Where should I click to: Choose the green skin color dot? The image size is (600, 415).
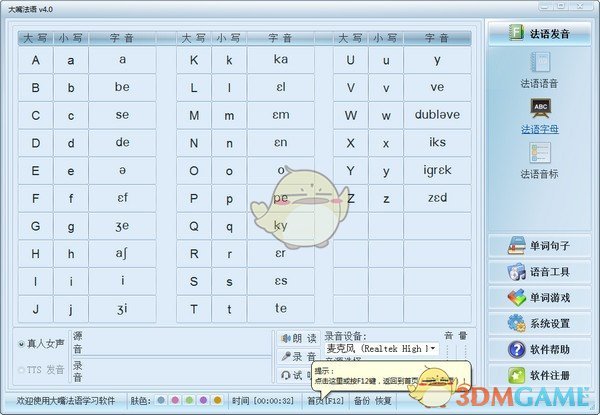coord(189,400)
